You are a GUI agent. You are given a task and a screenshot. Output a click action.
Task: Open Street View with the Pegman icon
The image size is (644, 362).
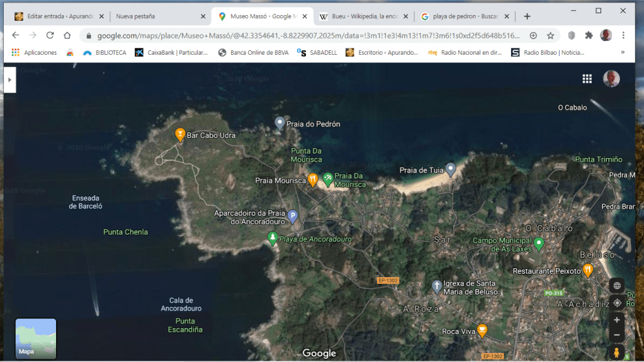coord(616,353)
